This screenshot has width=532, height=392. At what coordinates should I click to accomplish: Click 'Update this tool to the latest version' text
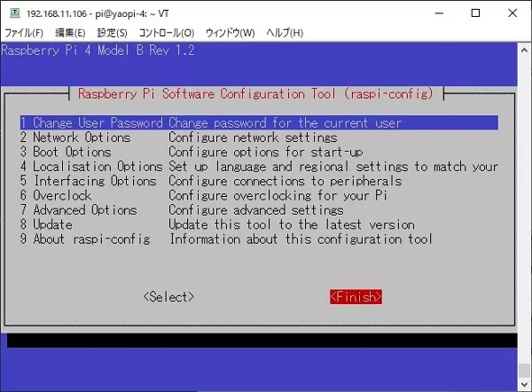point(292,224)
